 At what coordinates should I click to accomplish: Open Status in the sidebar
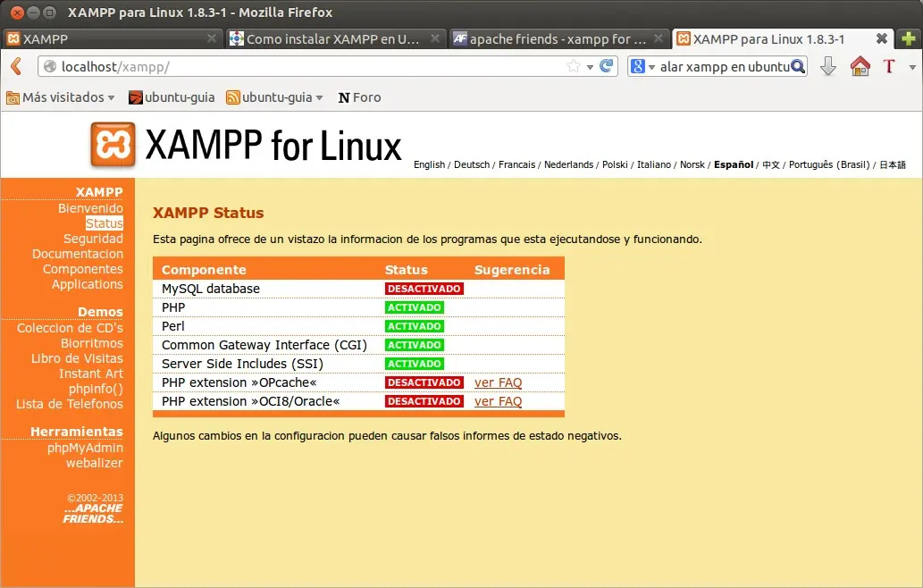click(x=105, y=223)
